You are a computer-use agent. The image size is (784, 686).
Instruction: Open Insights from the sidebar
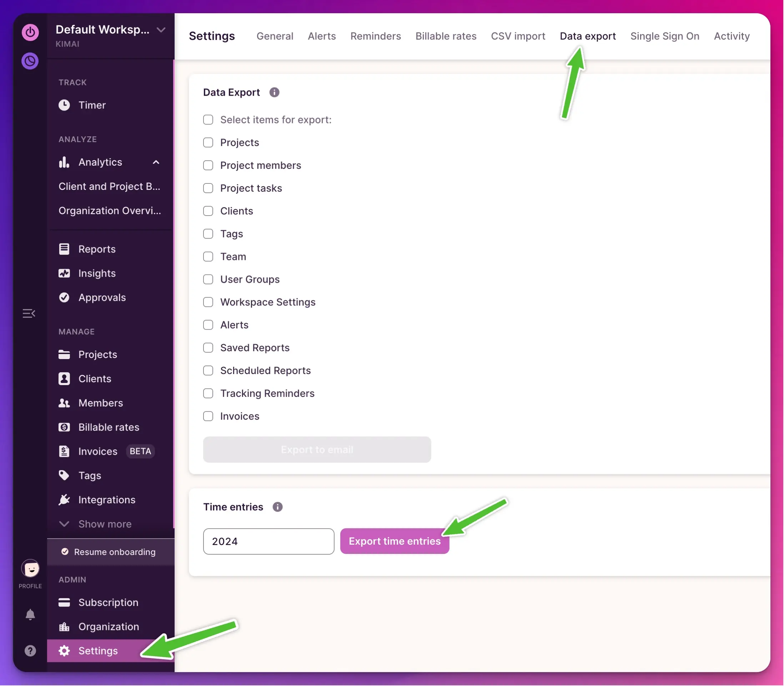pyautogui.click(x=97, y=273)
